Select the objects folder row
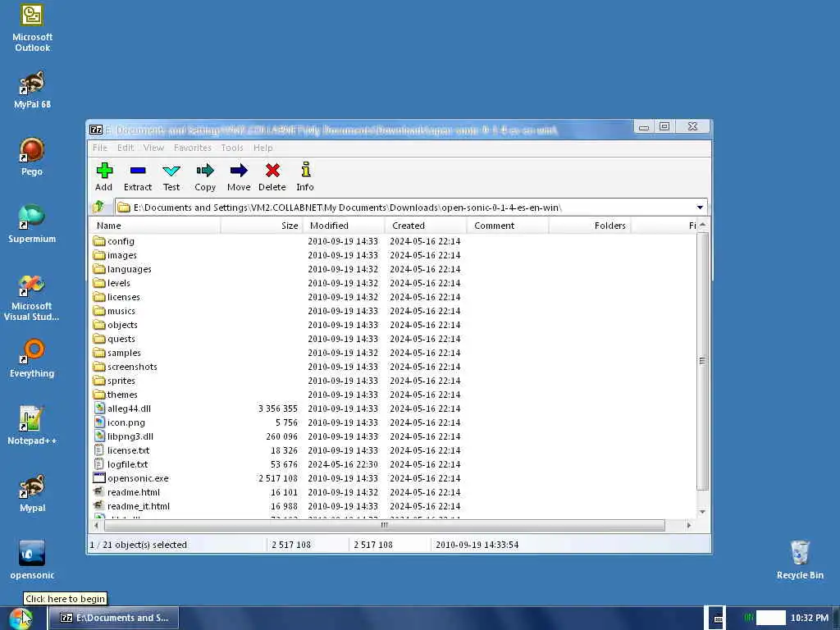 tap(394, 325)
